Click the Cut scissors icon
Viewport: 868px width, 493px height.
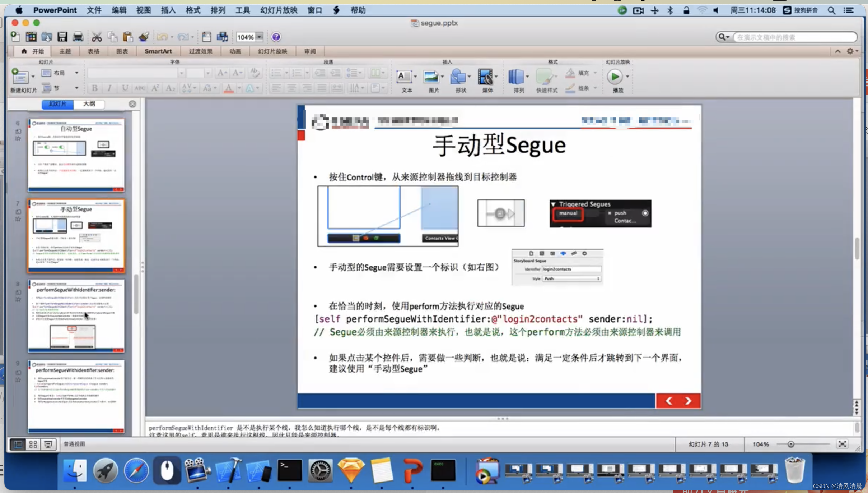[x=97, y=37]
